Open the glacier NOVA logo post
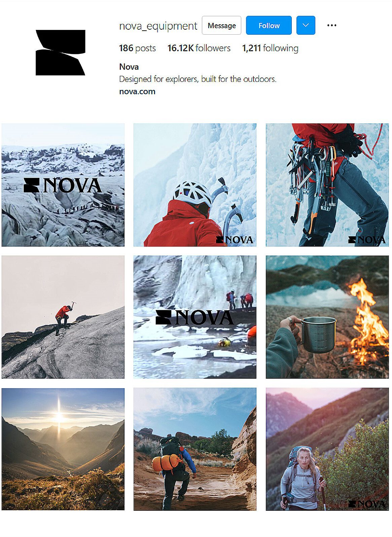This screenshot has height=537, width=392. 63,185
